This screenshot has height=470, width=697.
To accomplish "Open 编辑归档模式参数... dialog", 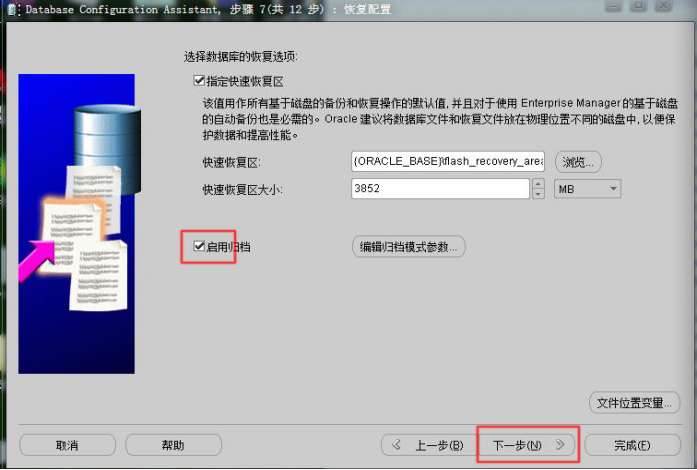I will pos(409,247).
